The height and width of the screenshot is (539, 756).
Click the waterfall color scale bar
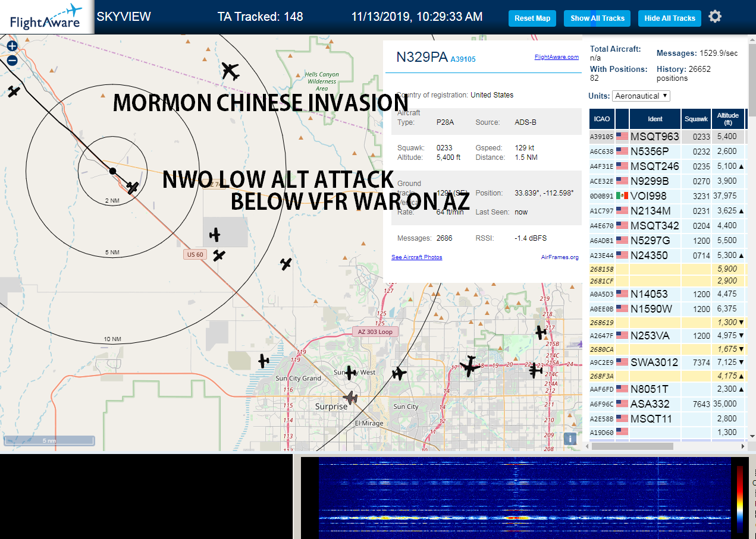coord(740,498)
